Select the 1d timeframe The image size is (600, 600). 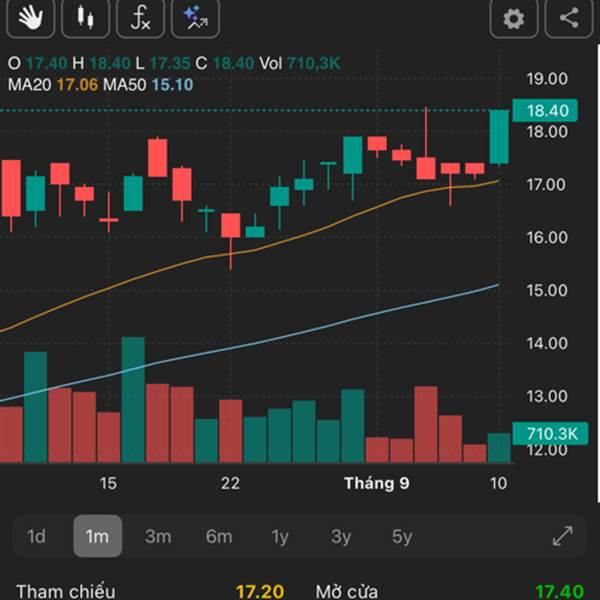tap(36, 536)
